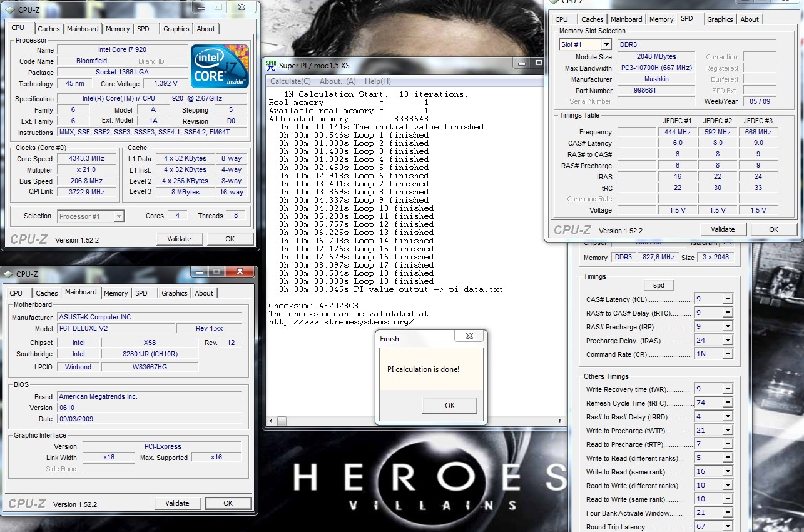Click the http://www.xtremesystems.org/ text in Super PI

click(x=341, y=322)
